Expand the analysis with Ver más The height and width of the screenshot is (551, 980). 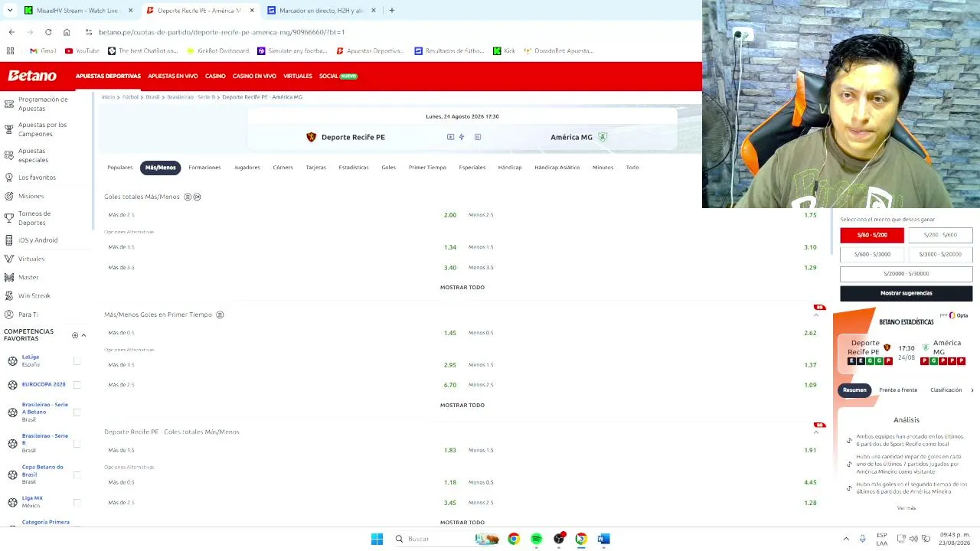906,508
